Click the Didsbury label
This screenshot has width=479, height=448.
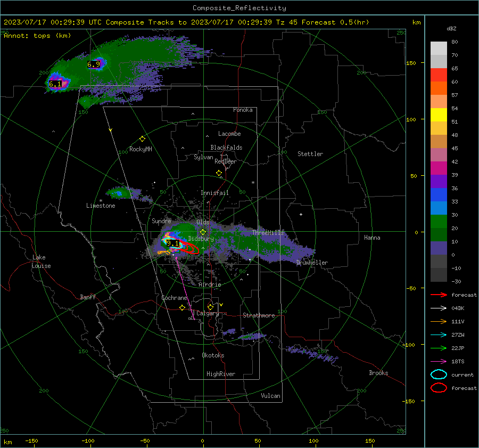(201, 239)
